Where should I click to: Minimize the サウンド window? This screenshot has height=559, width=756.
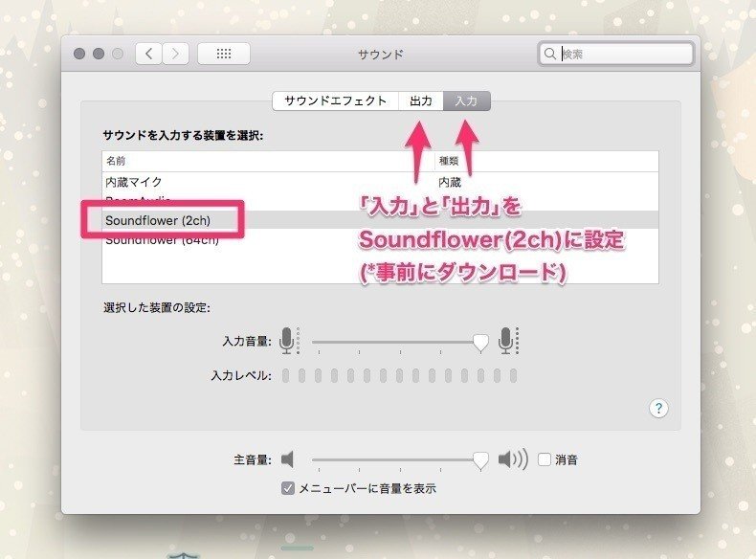pyautogui.click(x=99, y=54)
